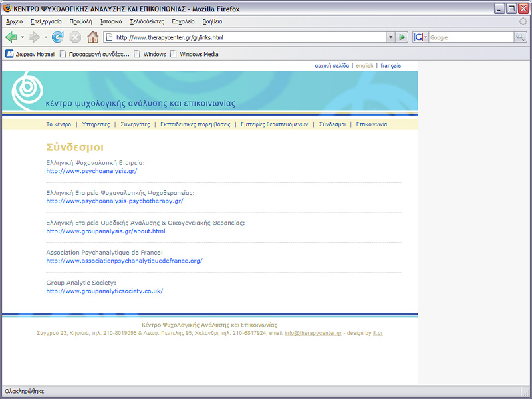
Task: Click the search magnifier icon
Action: 520,37
